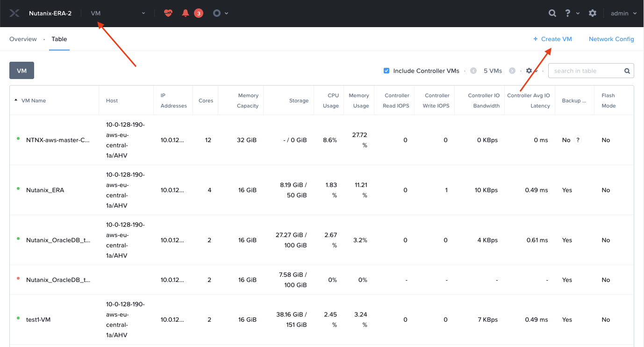Sort by Controller Write IOPS header

pos(436,101)
